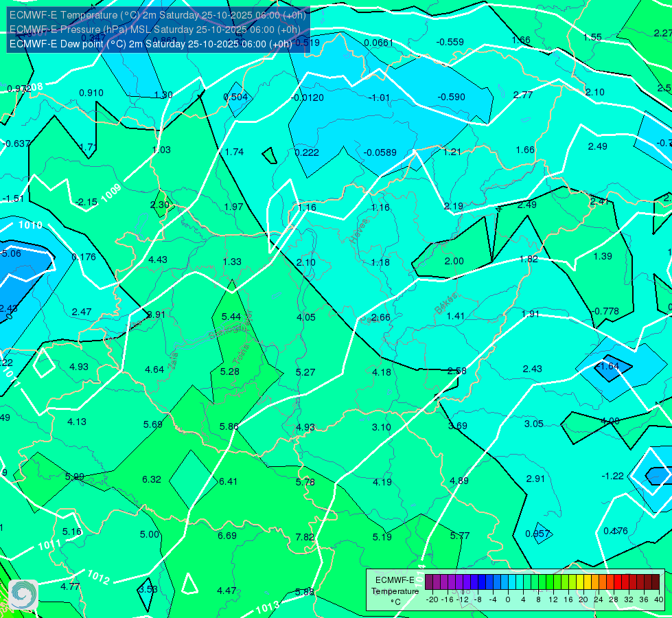
Task: Click the 5.44 temperature value
Action: 231,317
